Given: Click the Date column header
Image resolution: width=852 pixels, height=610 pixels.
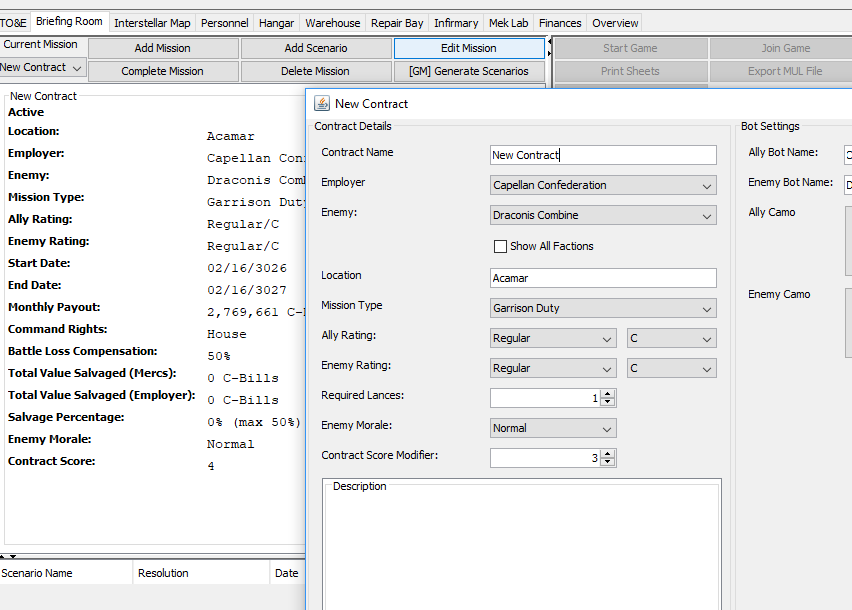Looking at the screenshot, I should (x=287, y=573).
